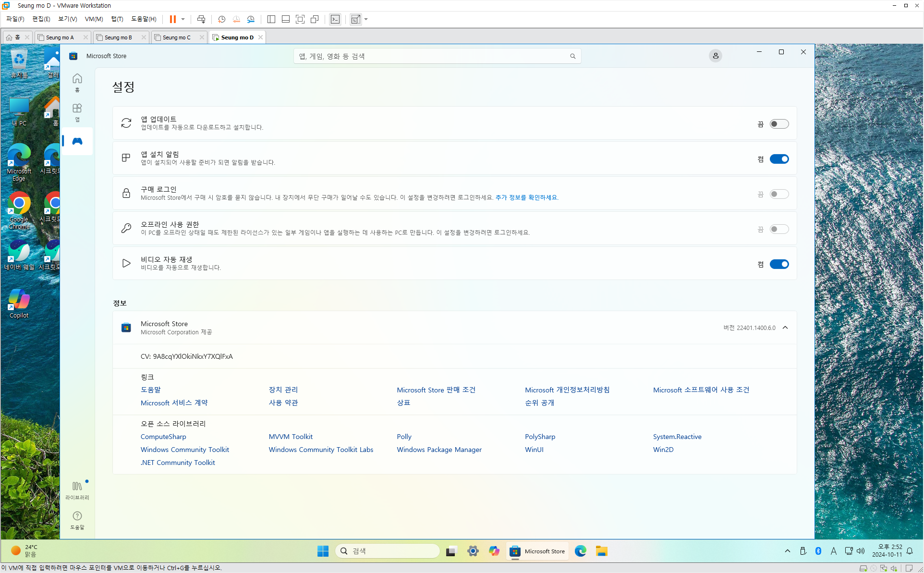924x573 pixels.
Task: Open Windows Community Toolkit Labs link
Action: point(321,450)
